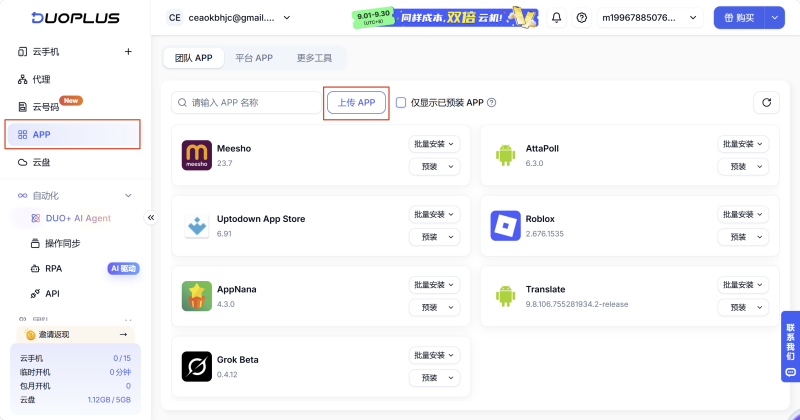
Task: Click the cloud phone count 0 / 15
Action: pyautogui.click(x=122, y=358)
